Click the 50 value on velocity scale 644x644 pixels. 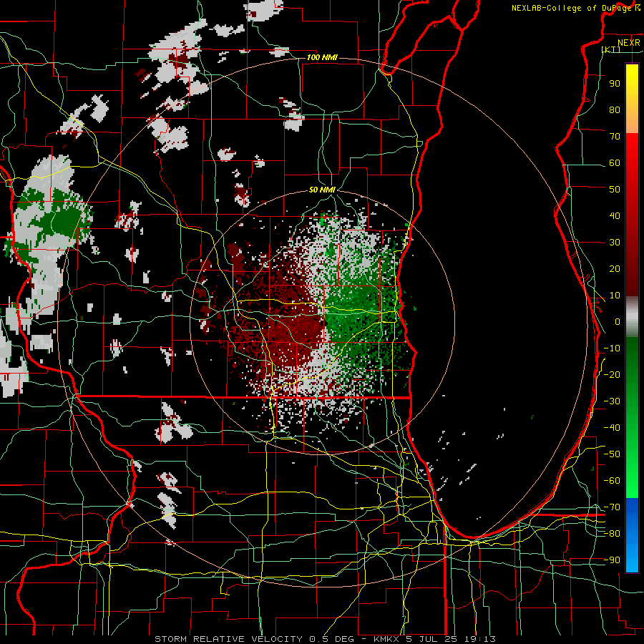pos(615,190)
